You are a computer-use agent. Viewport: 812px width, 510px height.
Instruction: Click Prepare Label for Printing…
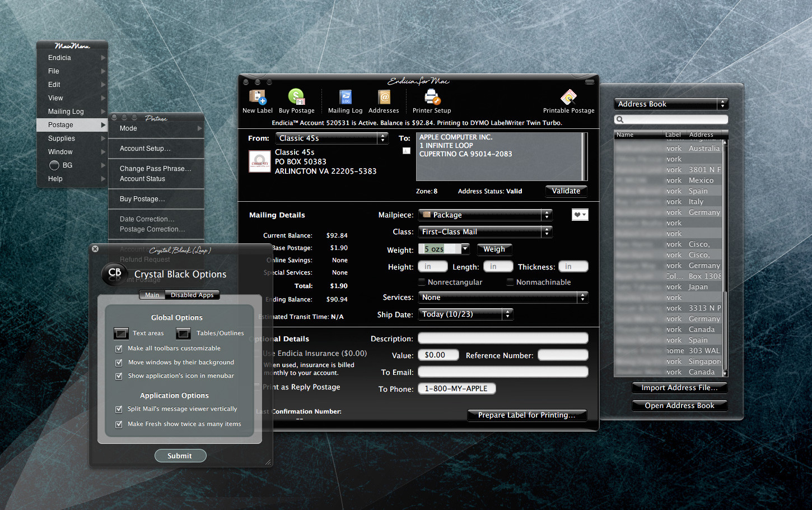526,415
